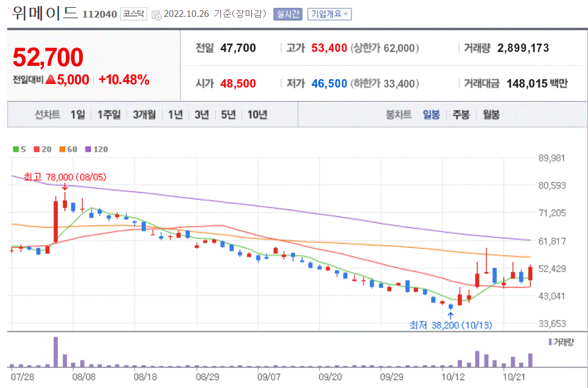Click the 최고 78,000 (08/05) label

[x=65, y=176]
